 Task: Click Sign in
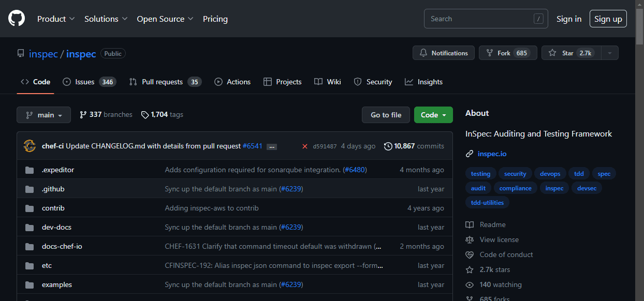point(569,19)
